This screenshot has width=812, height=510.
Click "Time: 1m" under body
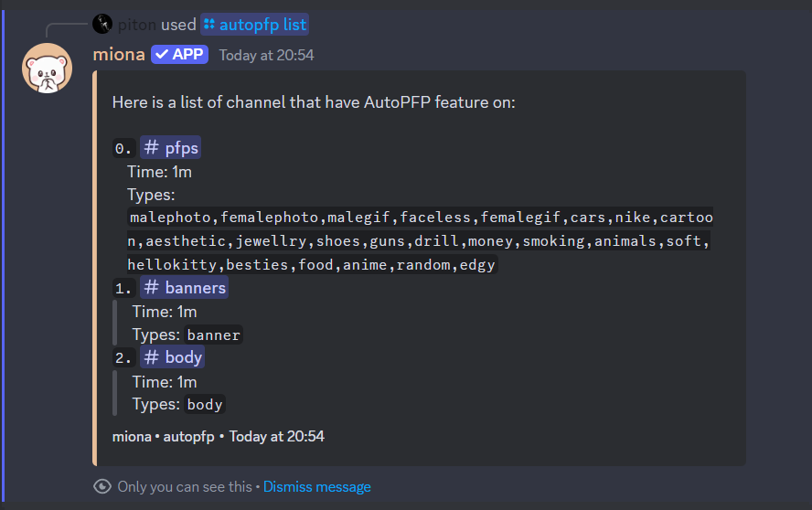pos(165,382)
